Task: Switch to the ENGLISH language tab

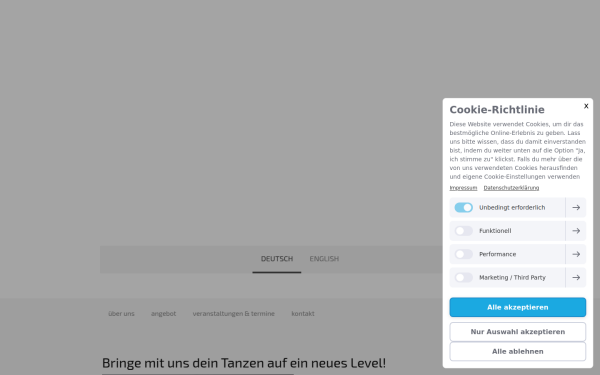Action: (324, 259)
